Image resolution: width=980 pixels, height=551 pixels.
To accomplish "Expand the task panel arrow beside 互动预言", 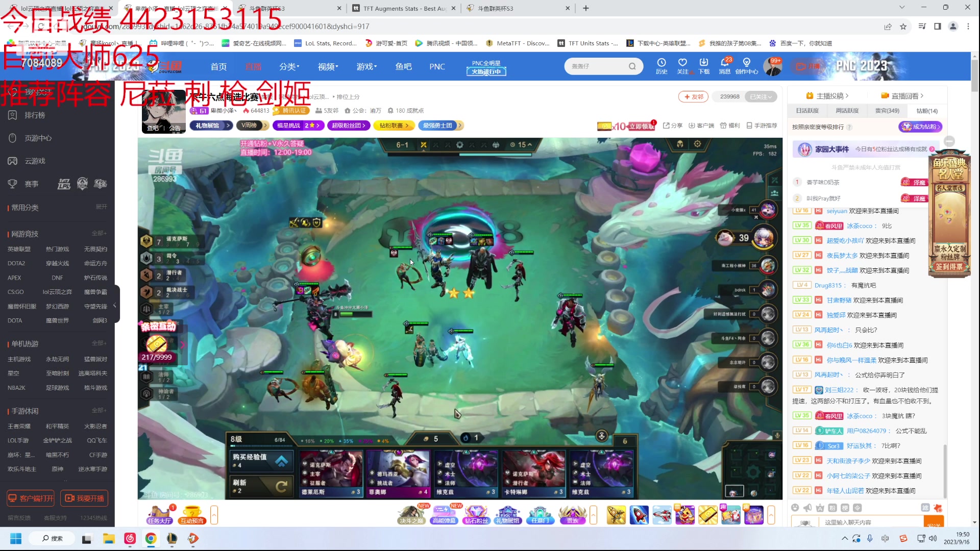I will (x=214, y=515).
